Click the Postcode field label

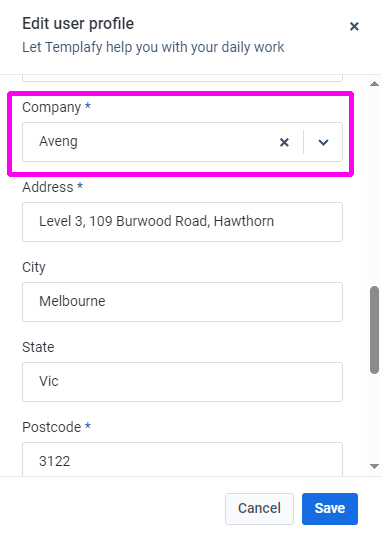coord(52,427)
